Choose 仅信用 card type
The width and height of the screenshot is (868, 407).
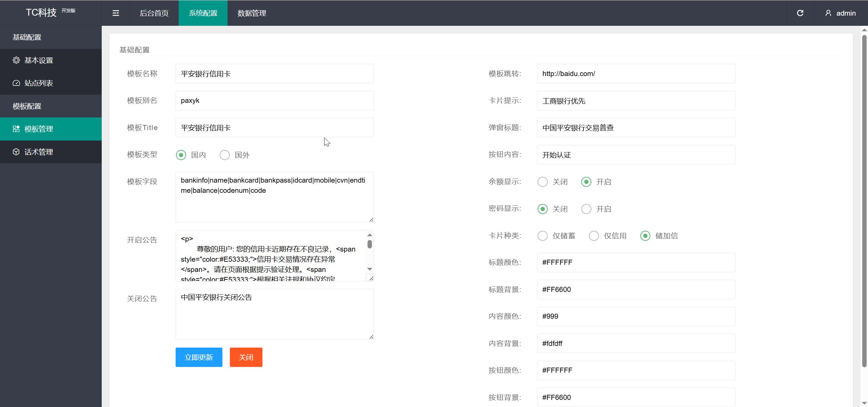[594, 236]
